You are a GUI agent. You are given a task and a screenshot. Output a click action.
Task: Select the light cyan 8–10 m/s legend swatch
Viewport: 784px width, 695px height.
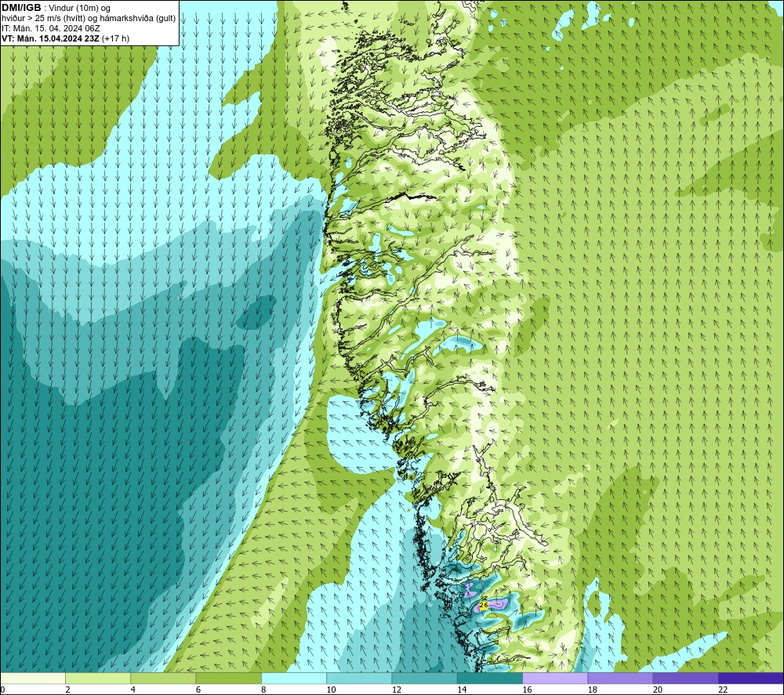[294, 678]
